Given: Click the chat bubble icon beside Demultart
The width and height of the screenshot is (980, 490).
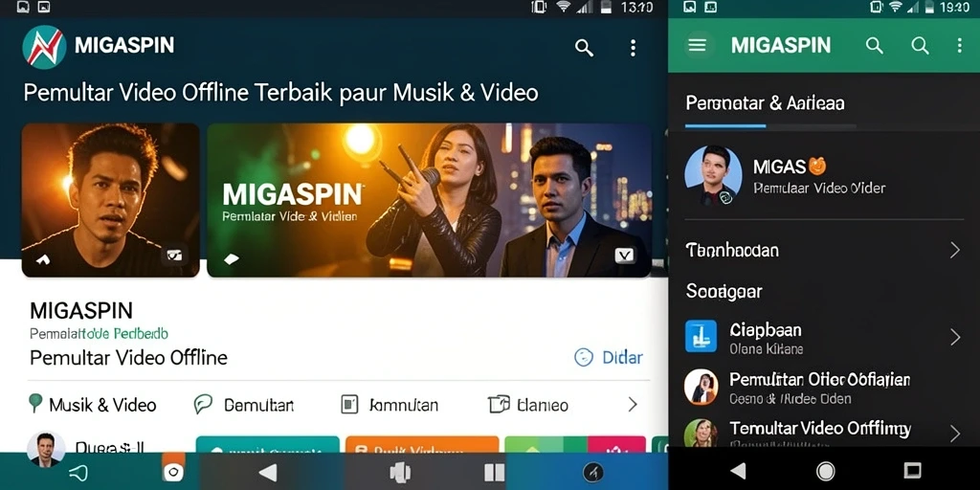Looking at the screenshot, I should tap(203, 405).
